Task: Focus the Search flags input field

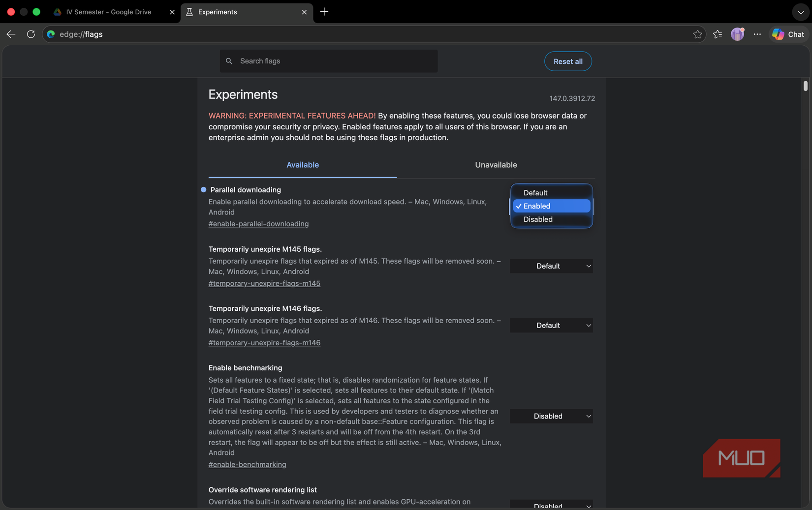Action: (x=329, y=61)
